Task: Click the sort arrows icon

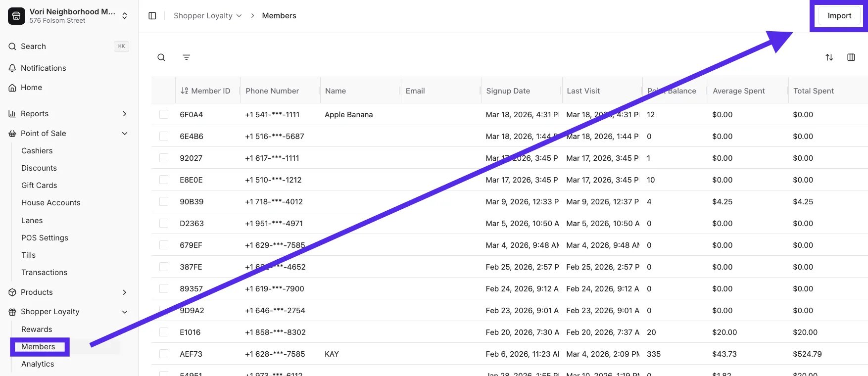Action: pyautogui.click(x=829, y=57)
